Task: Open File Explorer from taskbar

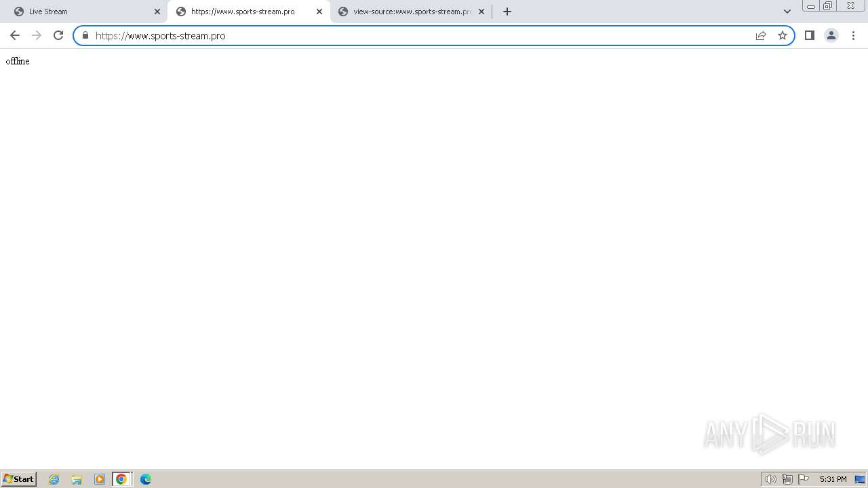Action: 77,479
